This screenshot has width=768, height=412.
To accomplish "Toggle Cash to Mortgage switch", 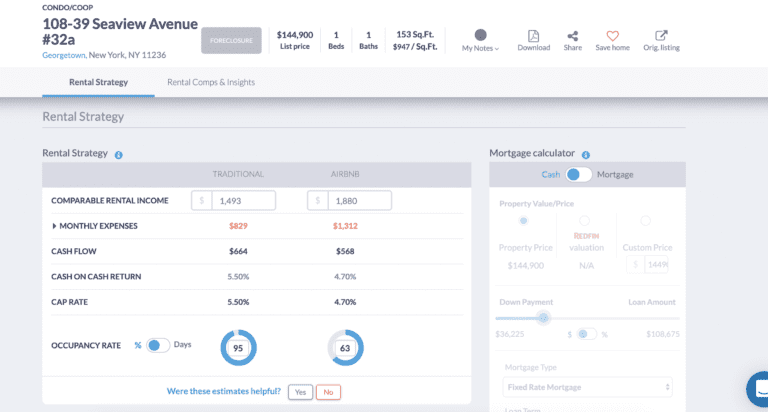I will coord(579,175).
